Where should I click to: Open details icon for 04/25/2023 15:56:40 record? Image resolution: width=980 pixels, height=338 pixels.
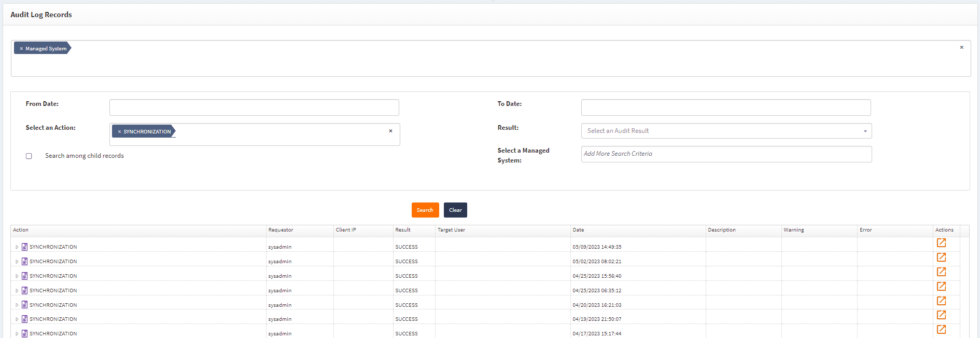941,272
